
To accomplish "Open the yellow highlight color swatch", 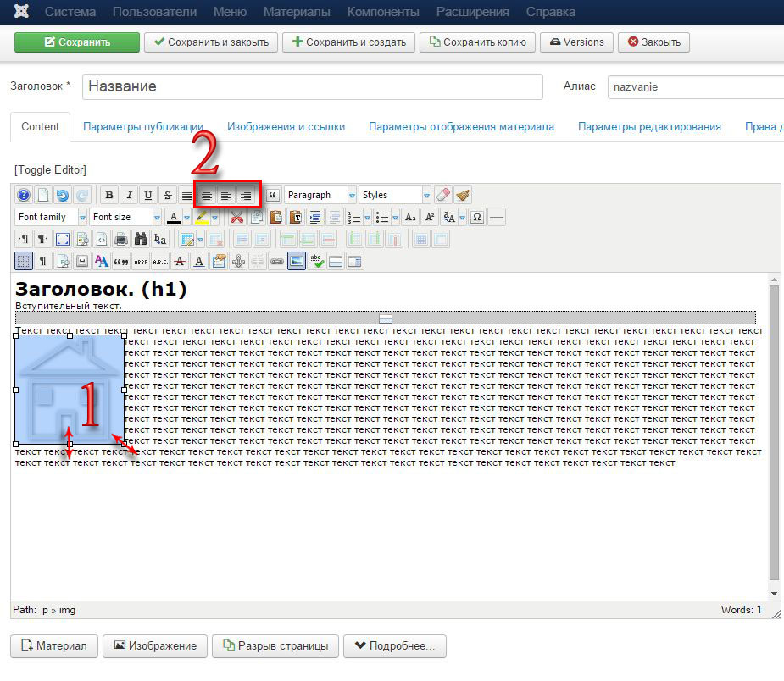I will (x=201, y=218).
